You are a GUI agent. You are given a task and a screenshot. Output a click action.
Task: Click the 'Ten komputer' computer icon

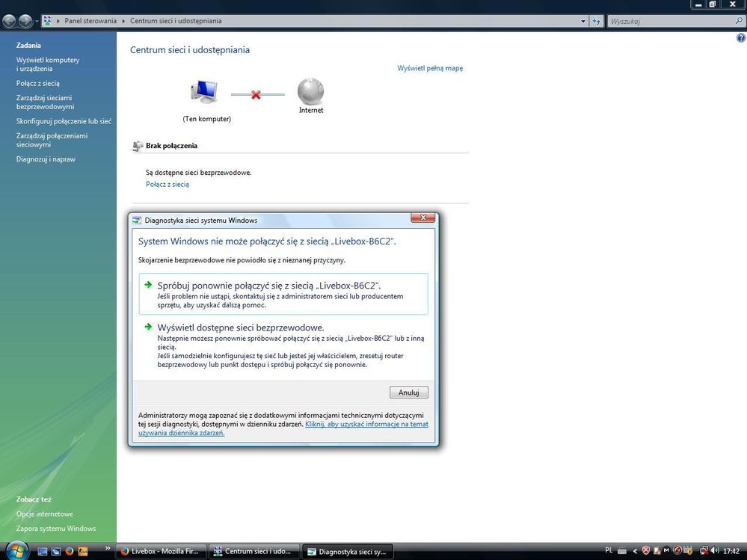click(205, 93)
